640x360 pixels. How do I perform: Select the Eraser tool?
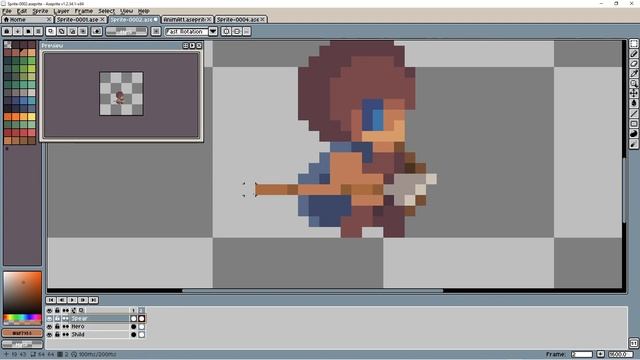click(633, 64)
